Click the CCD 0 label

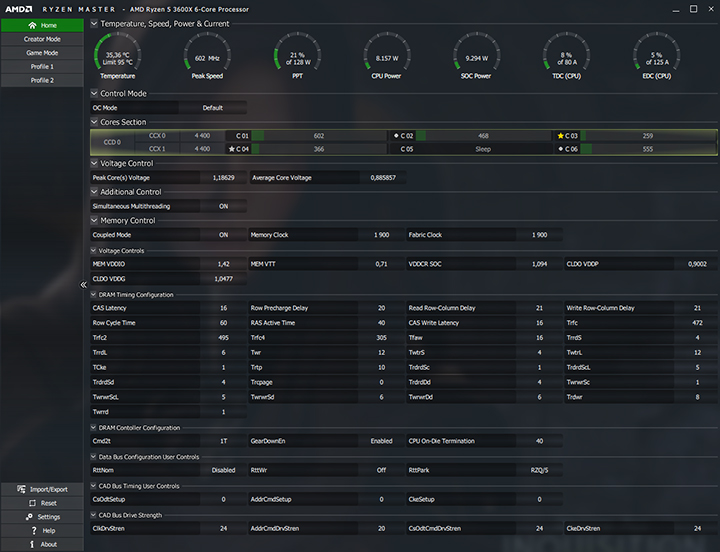[112, 142]
